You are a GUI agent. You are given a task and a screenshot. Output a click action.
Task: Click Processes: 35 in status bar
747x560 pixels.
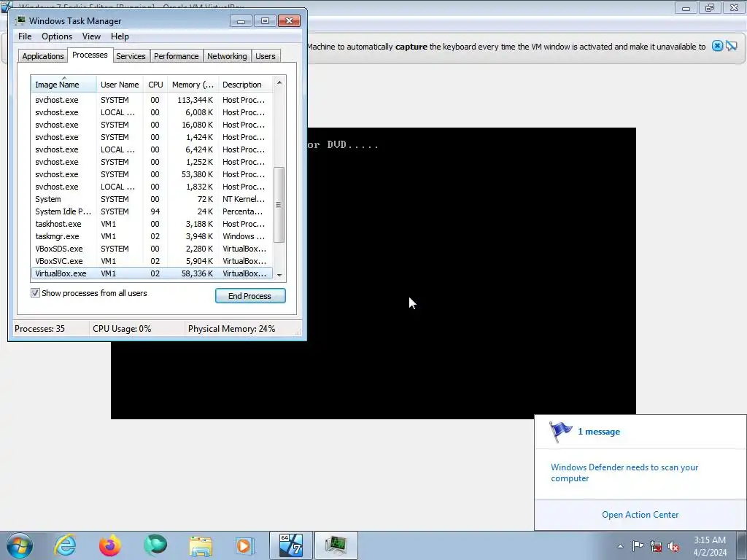(39, 329)
